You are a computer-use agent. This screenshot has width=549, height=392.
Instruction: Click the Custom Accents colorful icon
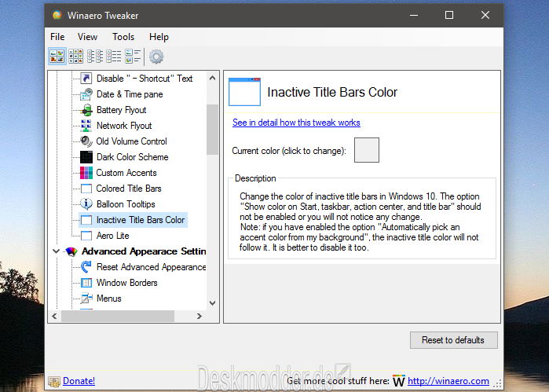[86, 173]
